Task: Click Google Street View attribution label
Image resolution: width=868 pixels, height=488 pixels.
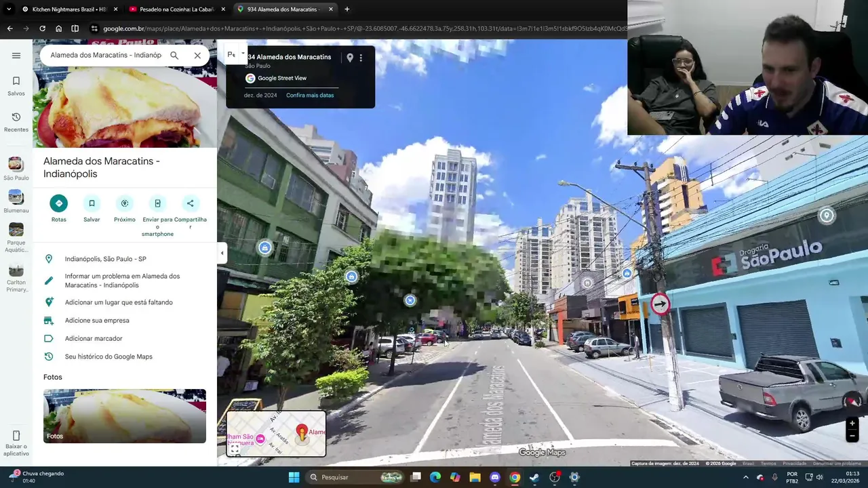Action: (282, 78)
